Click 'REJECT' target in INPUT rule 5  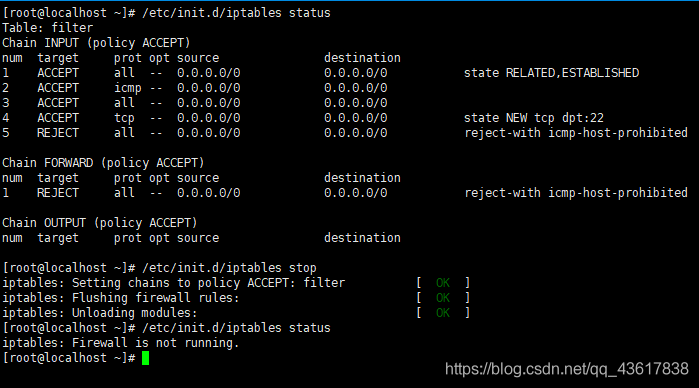pyautogui.click(x=58, y=133)
